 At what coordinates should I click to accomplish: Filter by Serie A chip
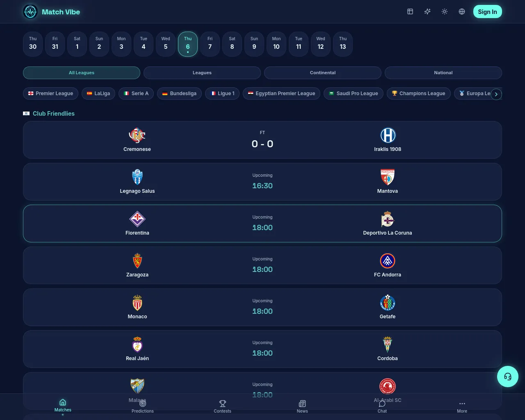click(136, 94)
